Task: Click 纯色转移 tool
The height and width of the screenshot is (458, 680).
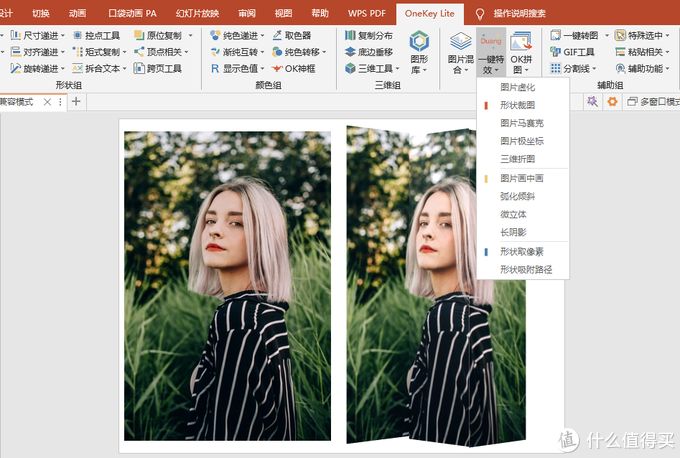Action: coord(299,52)
